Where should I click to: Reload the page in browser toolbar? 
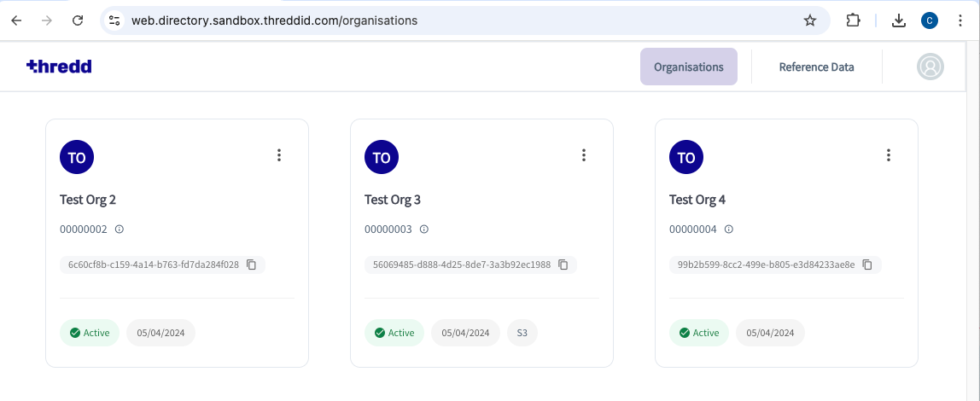point(78,20)
